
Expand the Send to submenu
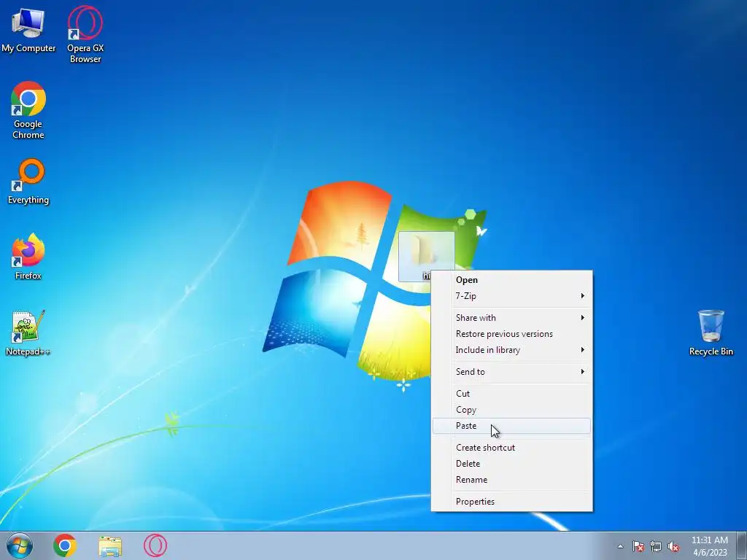point(511,372)
